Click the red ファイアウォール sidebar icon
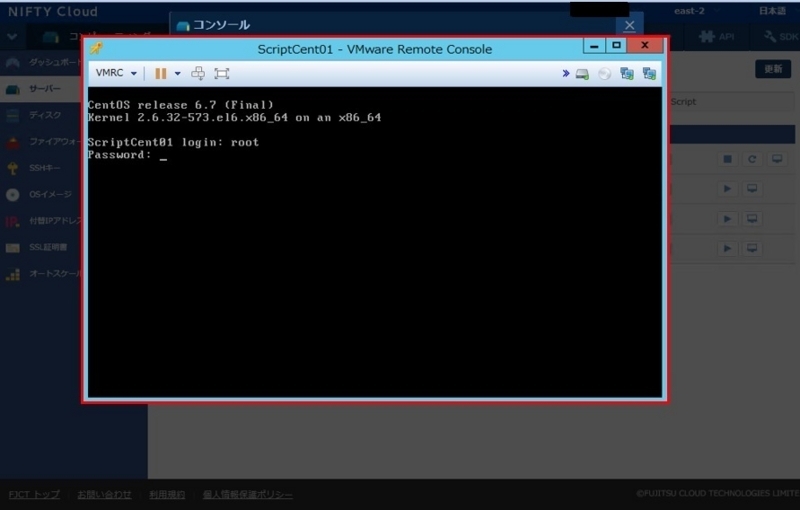This screenshot has height=510, width=800. coord(13,142)
